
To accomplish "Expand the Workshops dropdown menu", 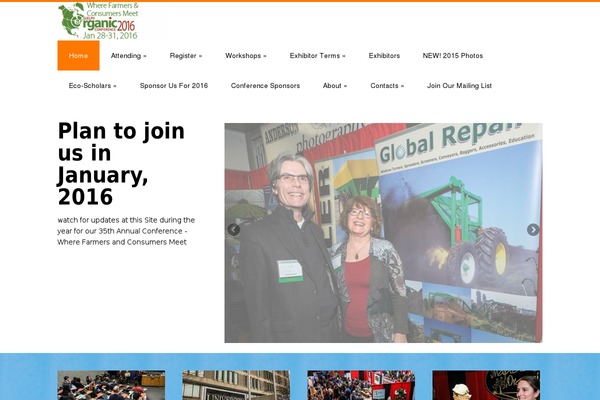I will pos(246,56).
